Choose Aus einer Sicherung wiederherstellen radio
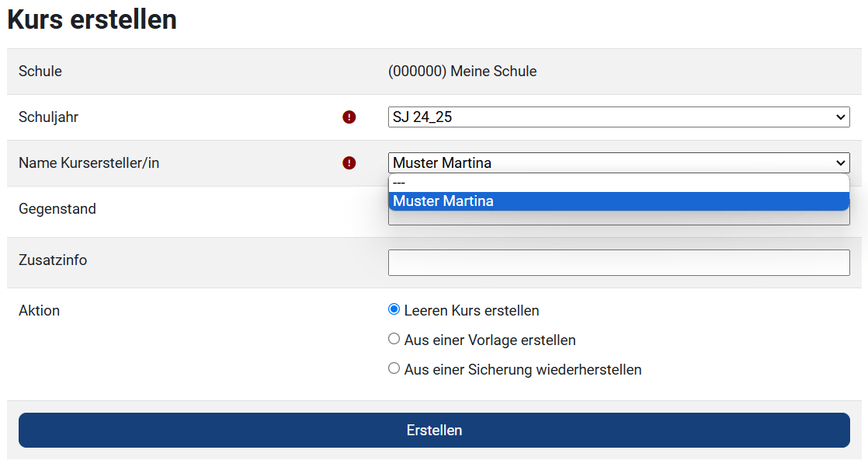This screenshot has width=868, height=464. [x=394, y=369]
